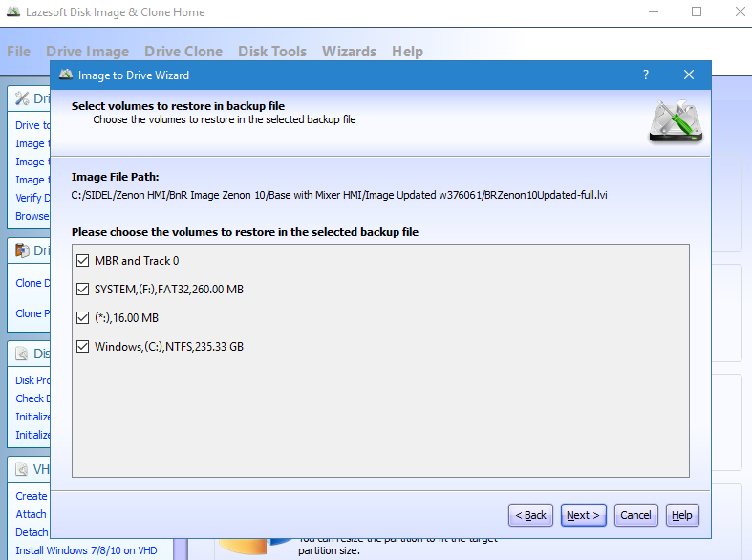Toggle the MBR and Track 0 checkbox
This screenshot has width=752, height=560.
click(x=82, y=260)
